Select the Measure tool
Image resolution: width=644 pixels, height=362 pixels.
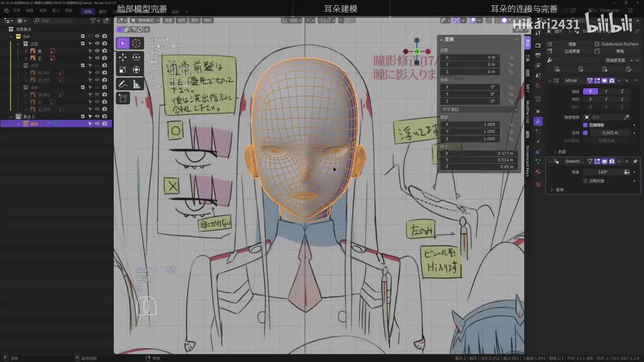tap(136, 84)
